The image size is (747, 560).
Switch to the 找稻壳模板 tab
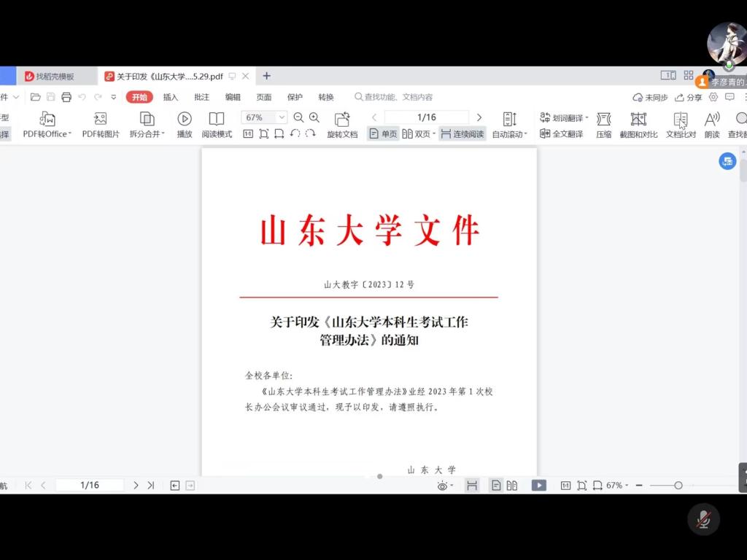coord(55,77)
